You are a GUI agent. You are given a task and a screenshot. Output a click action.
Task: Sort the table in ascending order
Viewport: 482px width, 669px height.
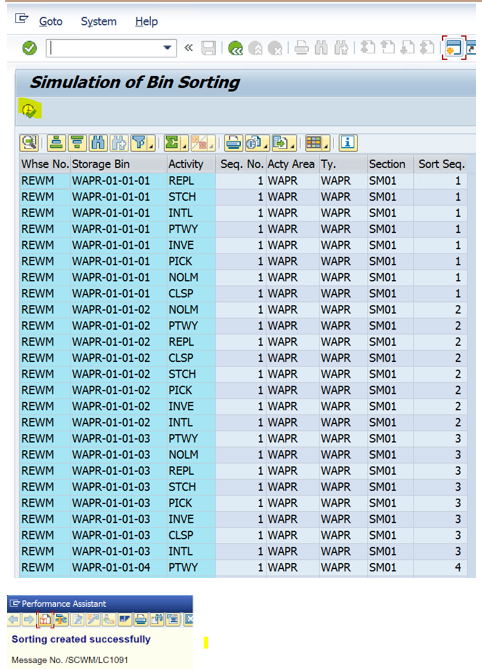pyautogui.click(x=56, y=143)
